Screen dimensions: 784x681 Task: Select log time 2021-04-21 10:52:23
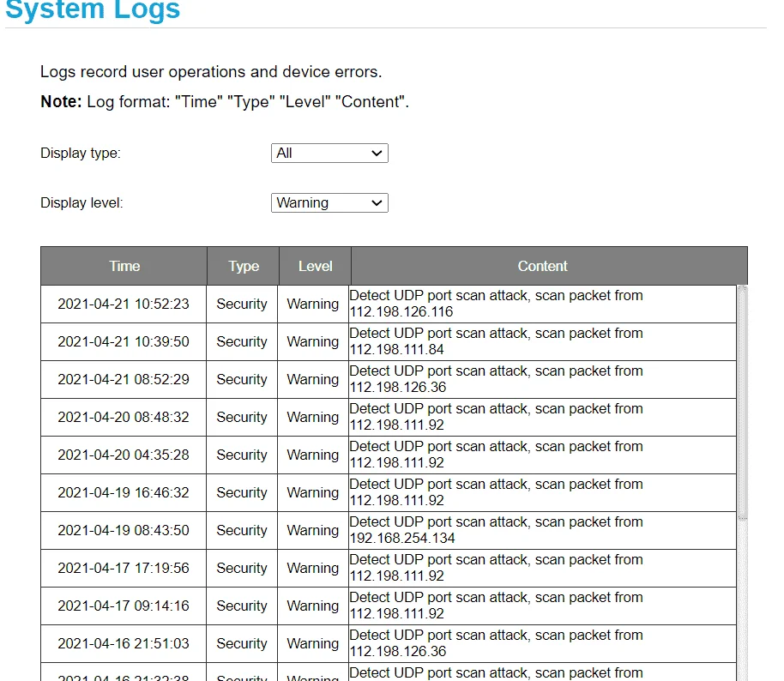[x=124, y=304]
